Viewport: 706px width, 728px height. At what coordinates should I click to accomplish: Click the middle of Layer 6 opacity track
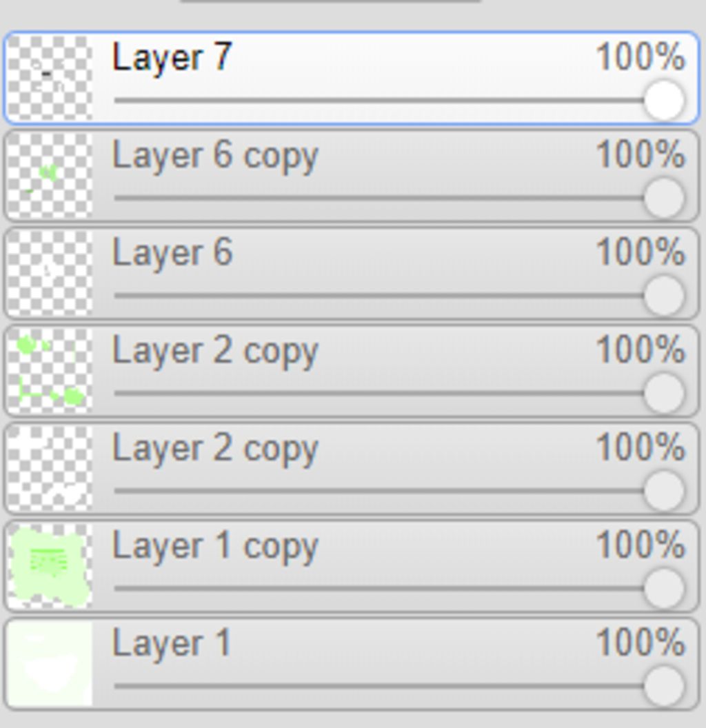pyautogui.click(x=389, y=295)
